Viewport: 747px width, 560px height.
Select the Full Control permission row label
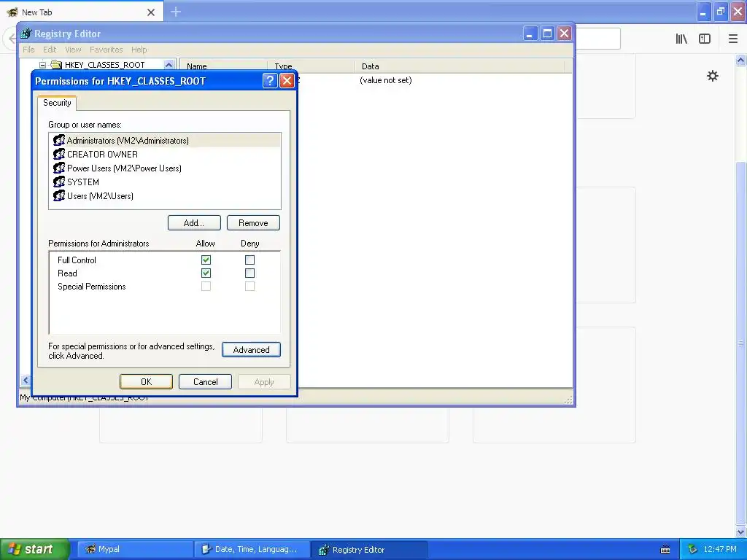[x=77, y=260]
